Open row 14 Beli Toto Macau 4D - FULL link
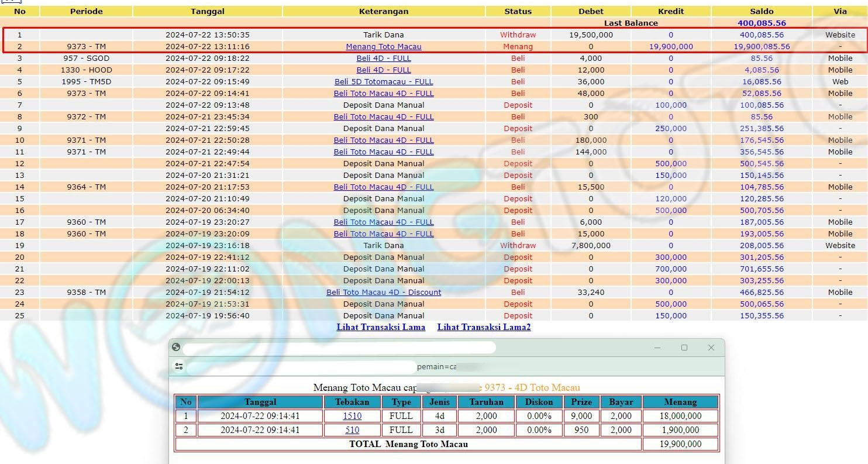Viewport: 868px width, 464px height. point(383,187)
